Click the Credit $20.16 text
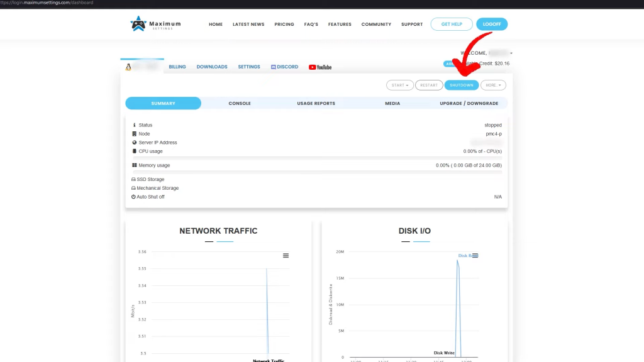The image size is (644, 362). [x=495, y=63]
